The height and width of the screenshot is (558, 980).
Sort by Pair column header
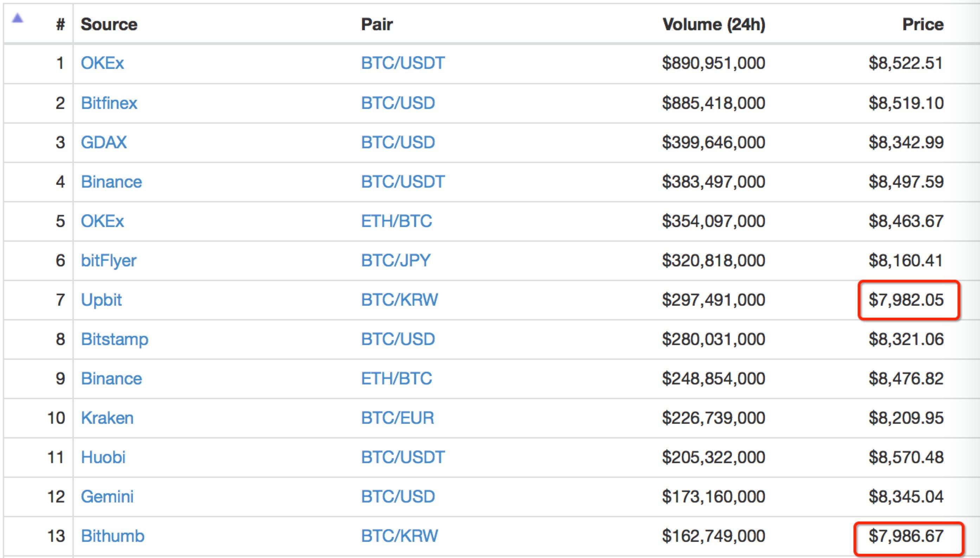point(377,25)
